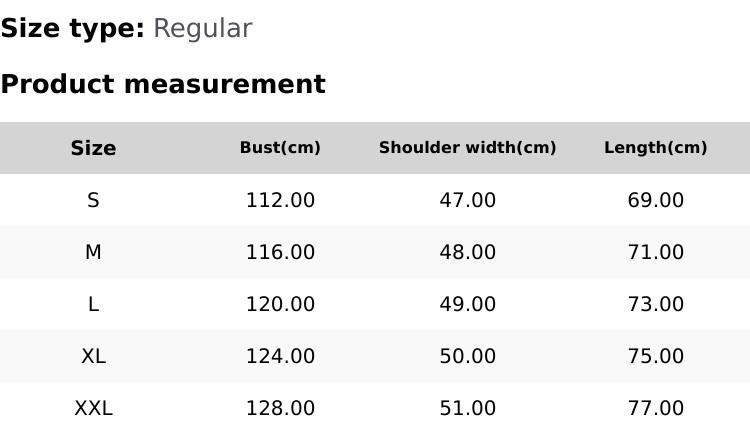The width and height of the screenshot is (750, 434).
Task: Click the Shoulder width(cm) column header
Action: coord(467,148)
